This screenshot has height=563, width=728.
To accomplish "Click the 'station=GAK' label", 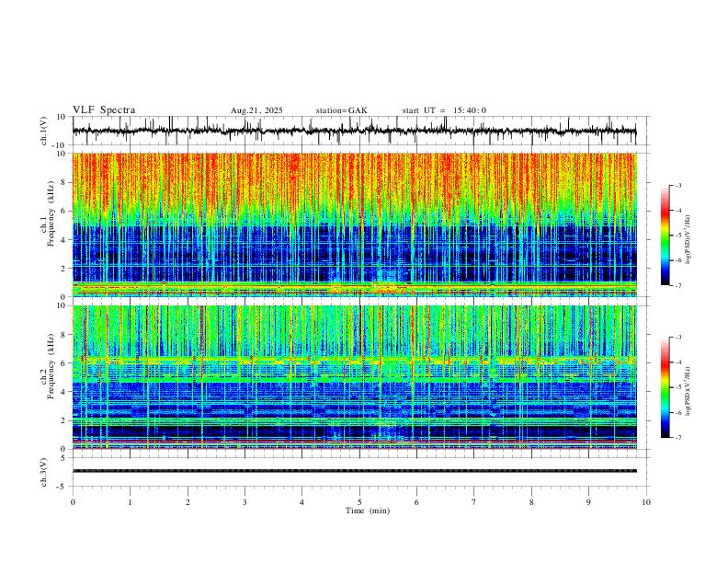I will click(342, 110).
